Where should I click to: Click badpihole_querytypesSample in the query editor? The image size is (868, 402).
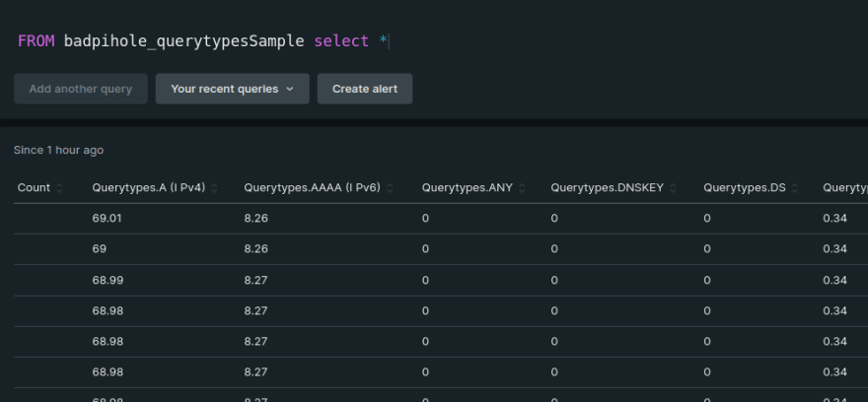point(183,41)
